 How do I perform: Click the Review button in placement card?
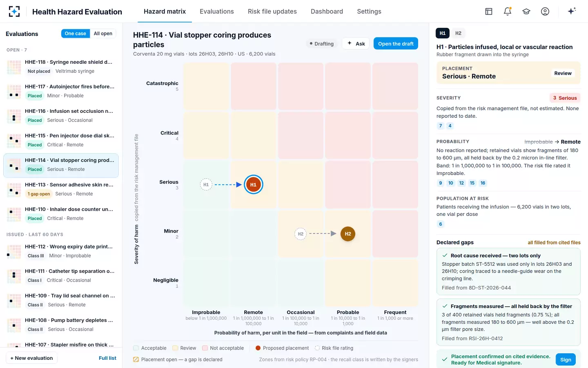point(563,73)
